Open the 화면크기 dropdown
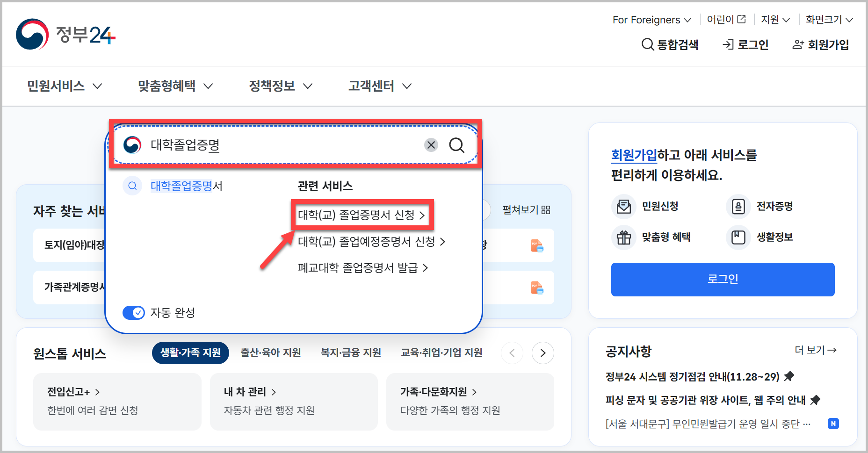This screenshot has height=453, width=868. click(x=829, y=20)
